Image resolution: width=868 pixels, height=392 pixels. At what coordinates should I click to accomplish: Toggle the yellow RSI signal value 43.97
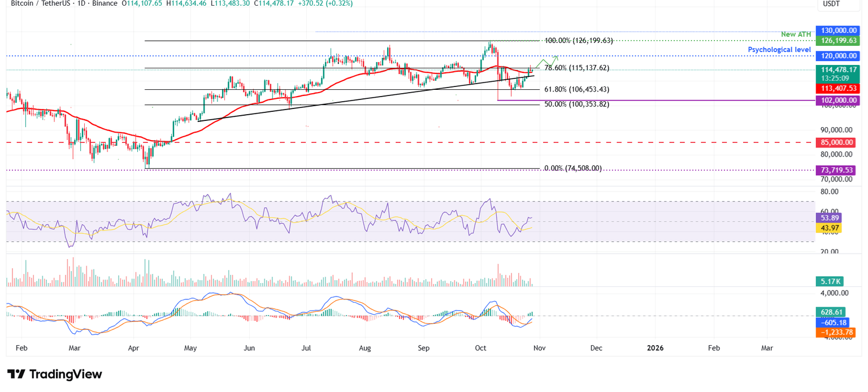pos(828,227)
